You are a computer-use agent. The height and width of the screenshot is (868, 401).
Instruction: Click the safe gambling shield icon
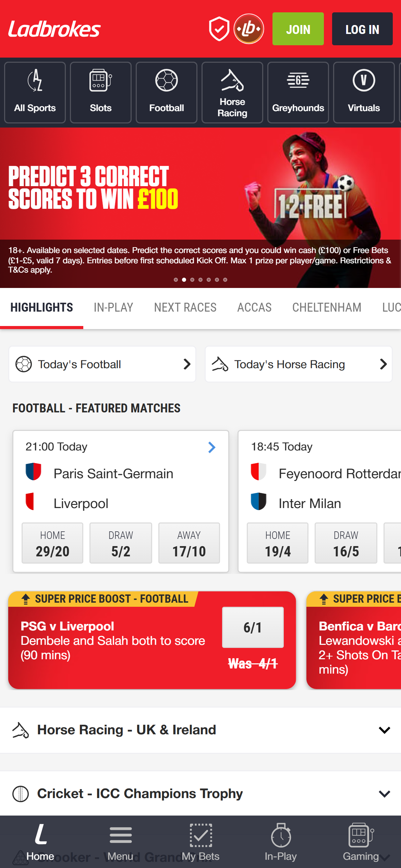point(219,29)
